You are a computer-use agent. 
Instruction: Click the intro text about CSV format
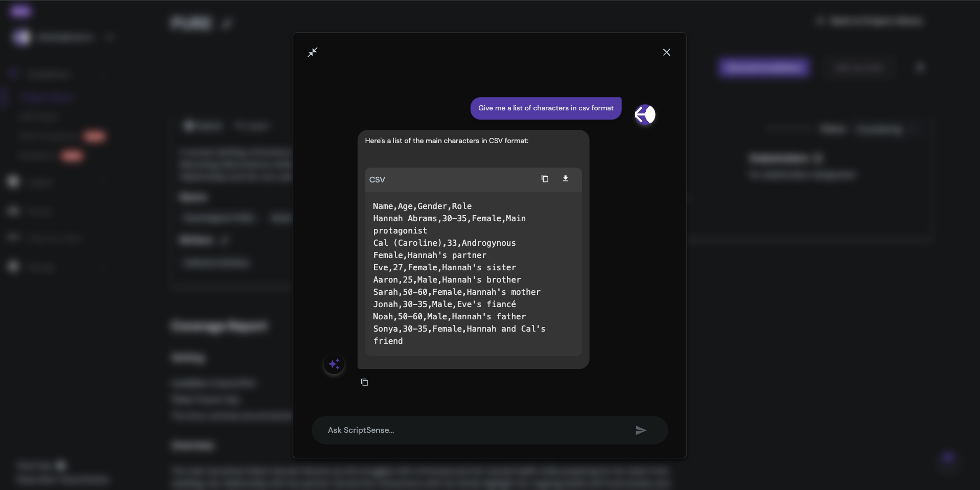click(447, 141)
